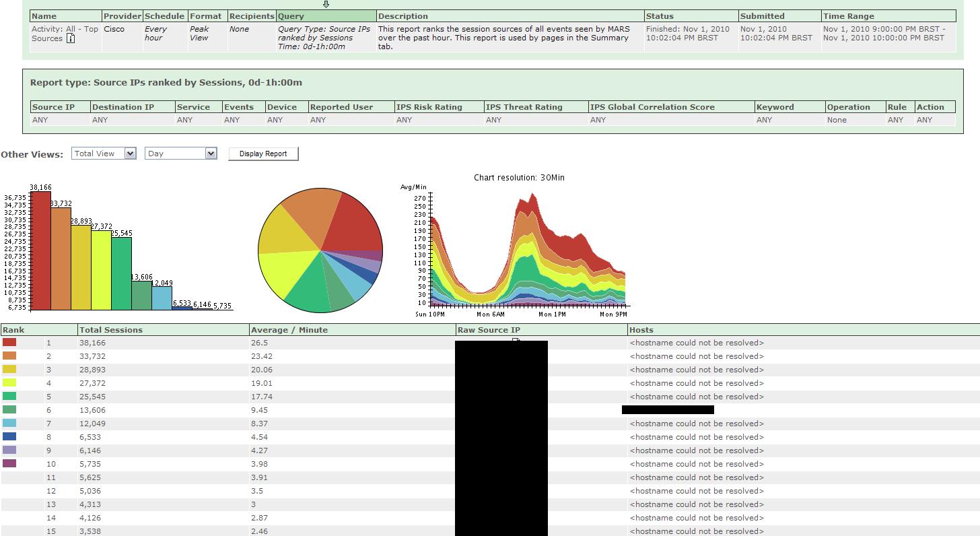Click the info icon beside Top Sources

click(70, 38)
